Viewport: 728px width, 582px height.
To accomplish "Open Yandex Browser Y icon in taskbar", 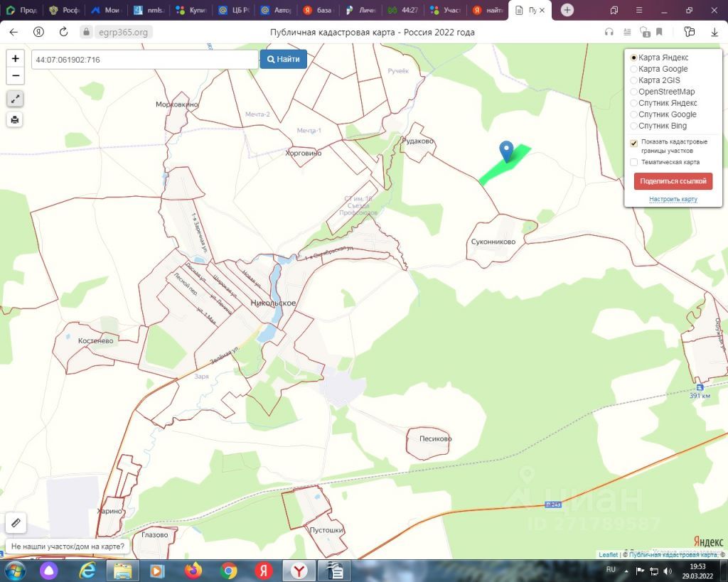I will [299, 571].
